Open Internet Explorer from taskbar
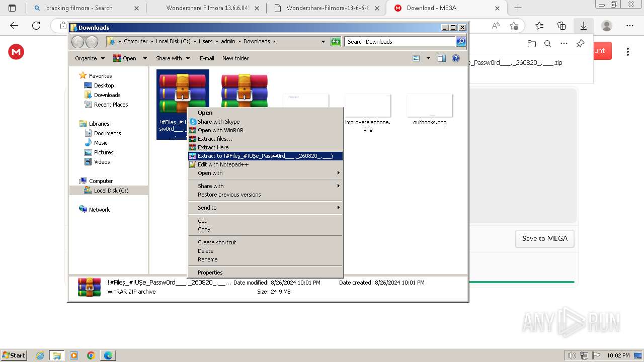Image resolution: width=644 pixels, height=362 pixels. [x=40, y=355]
